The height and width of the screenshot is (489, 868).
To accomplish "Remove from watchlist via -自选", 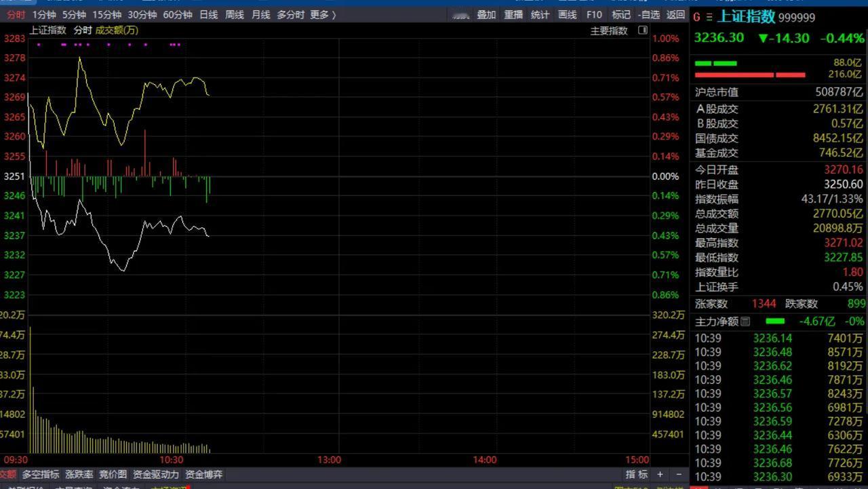I will pyautogui.click(x=649, y=14).
